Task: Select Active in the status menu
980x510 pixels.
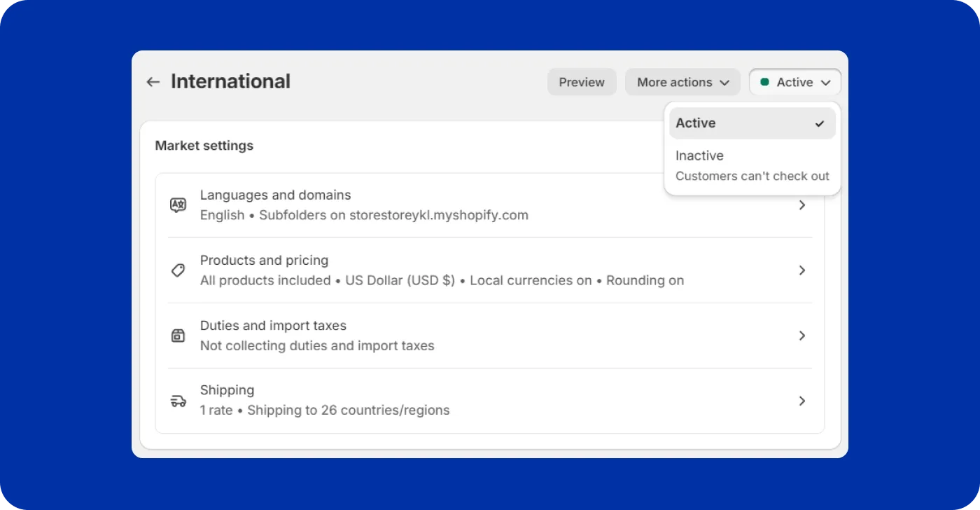Action: coord(696,123)
